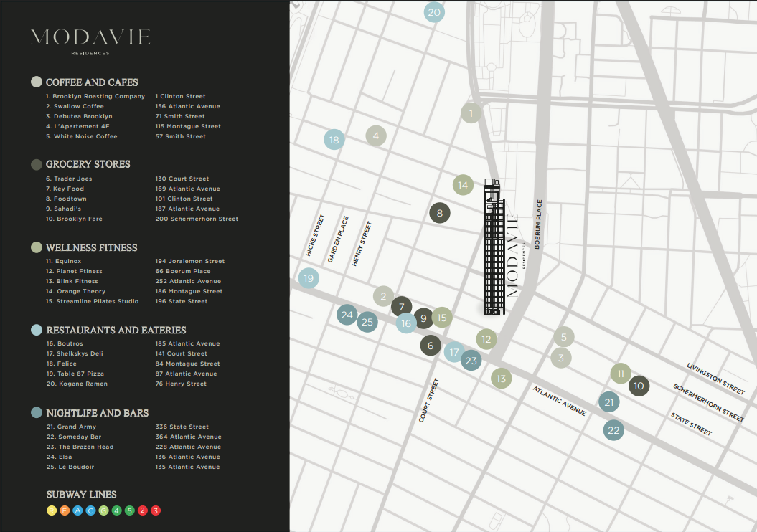Expand the Grocery Stores section
This screenshot has height=532, width=757.
pyautogui.click(x=37, y=164)
